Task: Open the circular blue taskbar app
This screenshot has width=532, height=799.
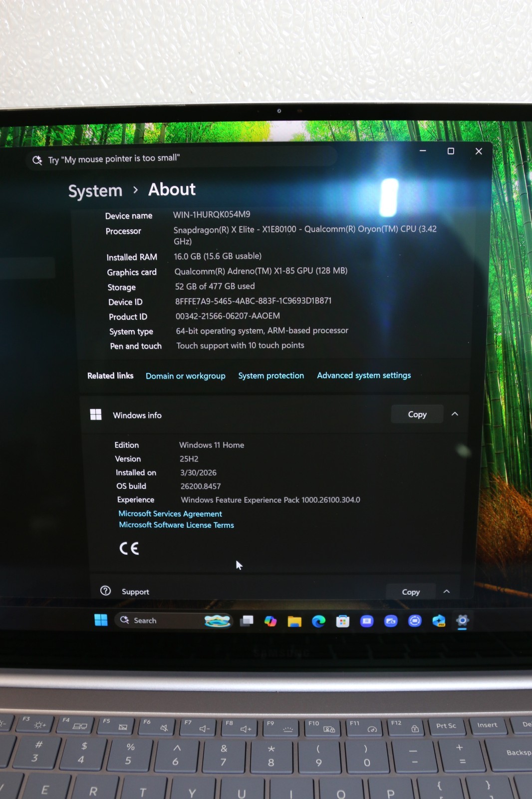Action: click(x=415, y=621)
